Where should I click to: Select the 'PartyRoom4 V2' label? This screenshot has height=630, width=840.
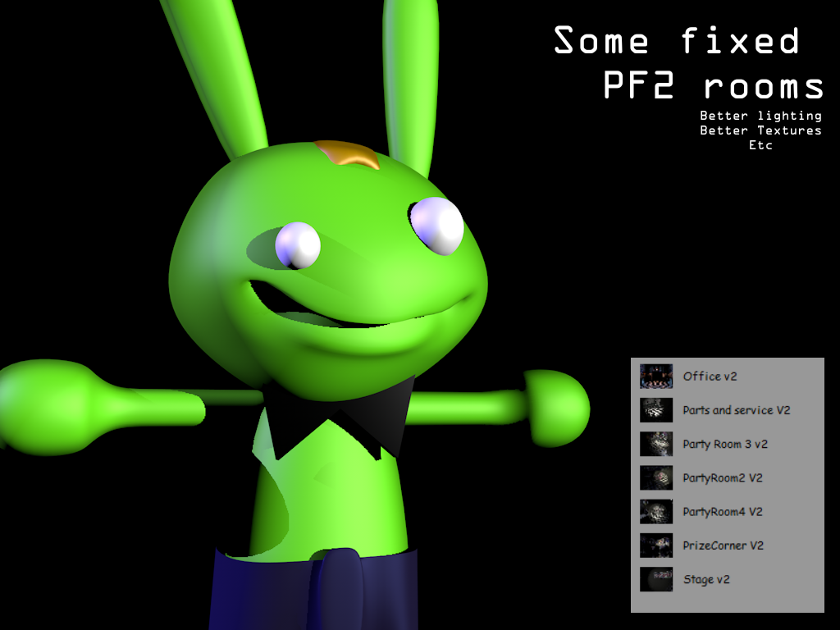click(723, 512)
